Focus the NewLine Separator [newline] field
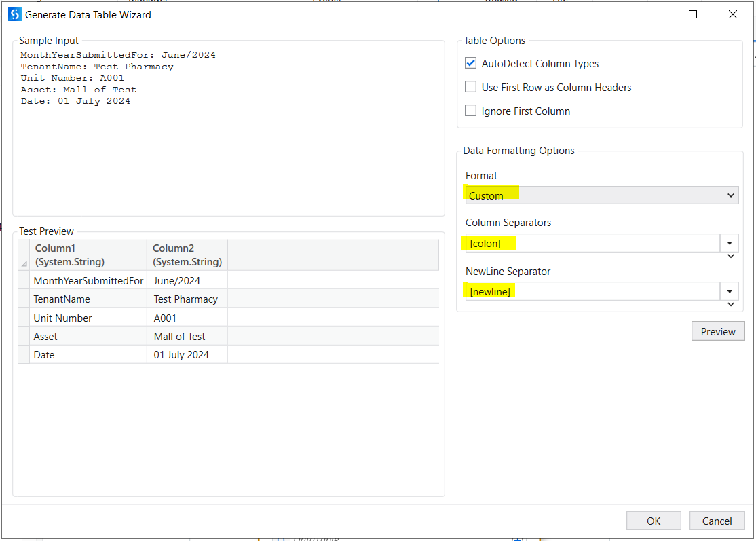The height and width of the screenshot is (541, 756). (592, 292)
